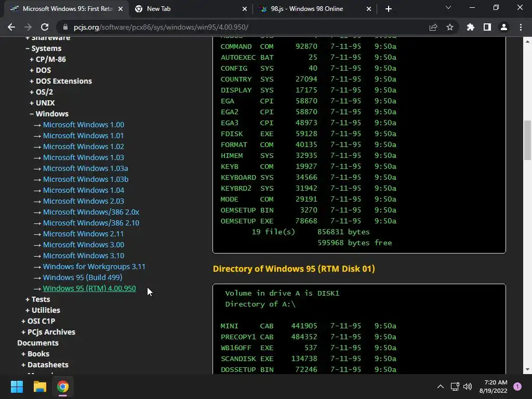Viewport: 532px width, 399px height.
Task: Expand the UNIX tree node
Action: click(x=42, y=103)
